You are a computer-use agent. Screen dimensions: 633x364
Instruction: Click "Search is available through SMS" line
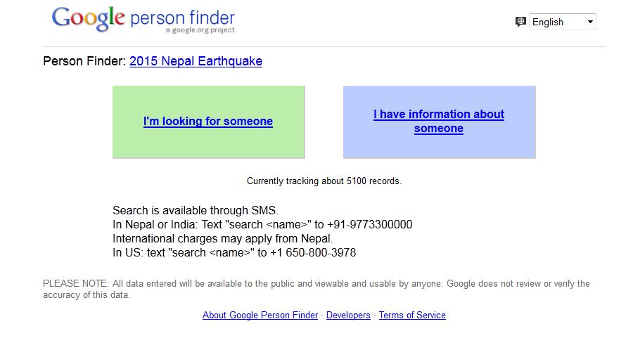(x=196, y=211)
